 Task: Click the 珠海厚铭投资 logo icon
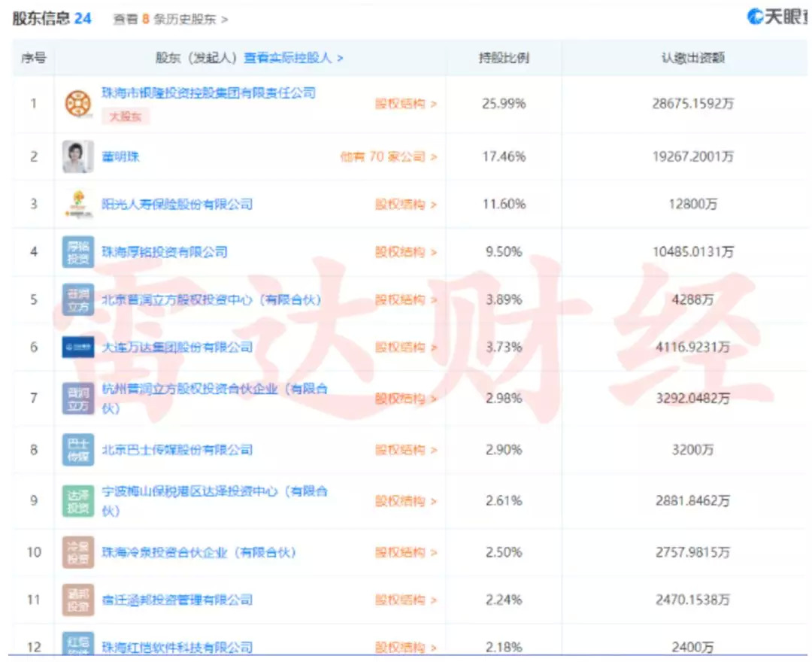(77, 252)
